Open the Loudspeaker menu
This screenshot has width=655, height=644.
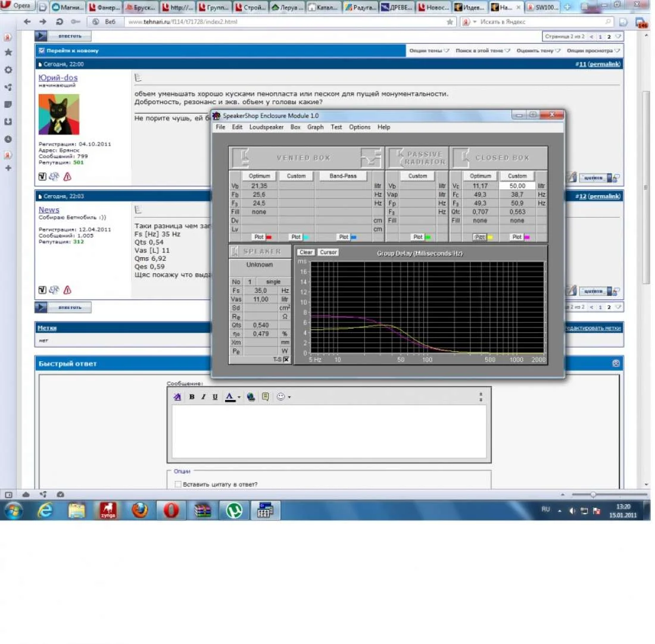click(x=266, y=127)
